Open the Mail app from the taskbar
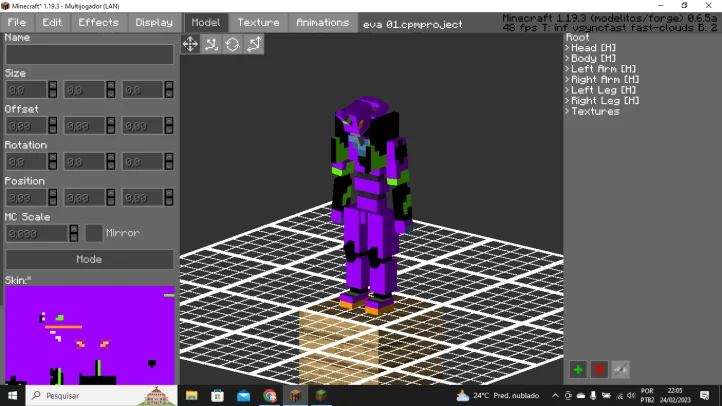This screenshot has height=406, width=722. [x=244, y=395]
